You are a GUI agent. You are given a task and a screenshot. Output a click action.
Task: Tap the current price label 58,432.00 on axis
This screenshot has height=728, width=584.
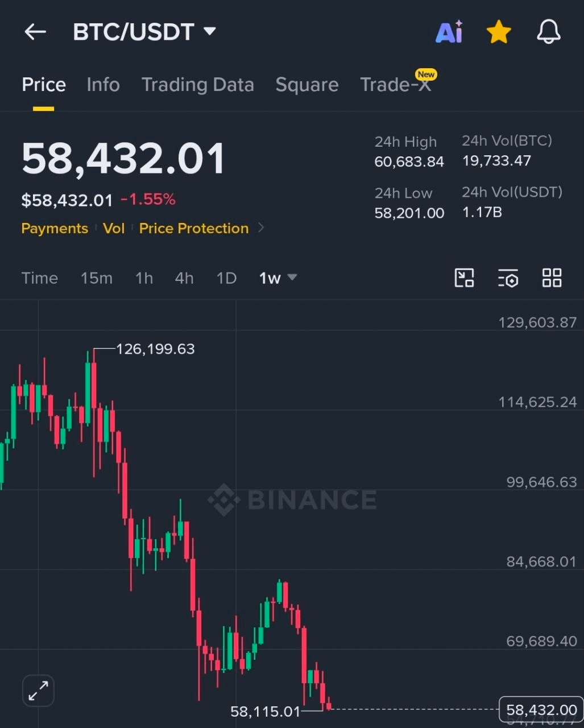pos(541,710)
